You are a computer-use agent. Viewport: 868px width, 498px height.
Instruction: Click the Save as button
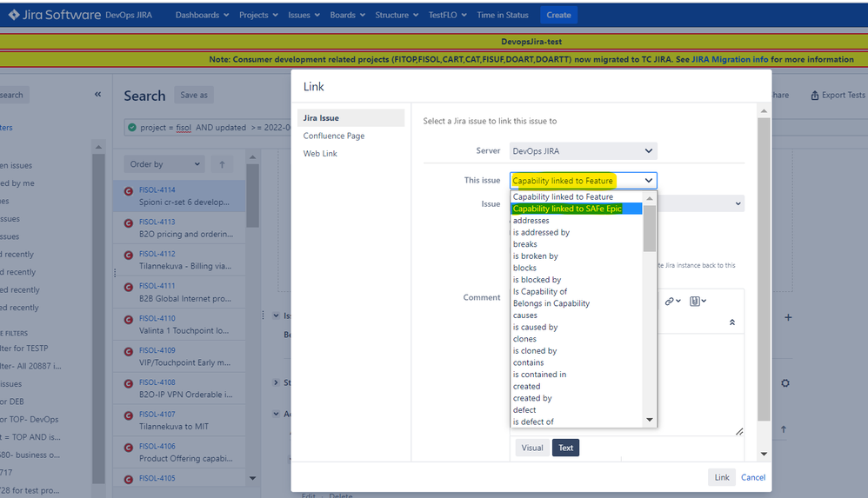[x=194, y=95]
